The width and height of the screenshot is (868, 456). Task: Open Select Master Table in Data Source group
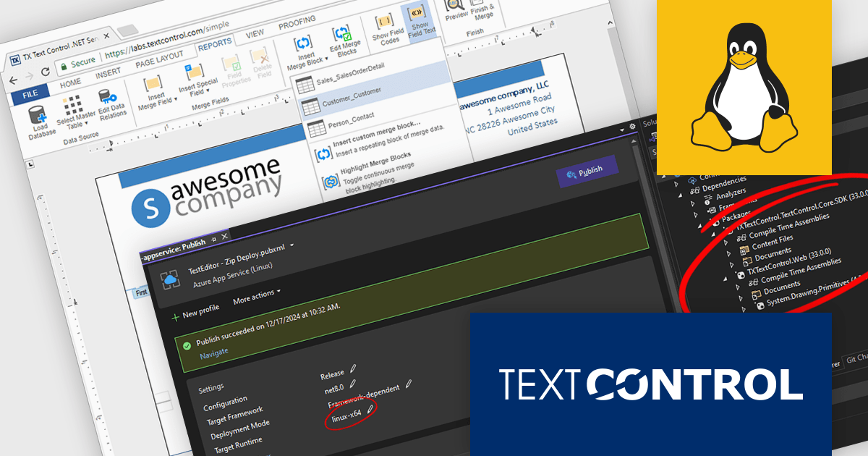pos(73,105)
